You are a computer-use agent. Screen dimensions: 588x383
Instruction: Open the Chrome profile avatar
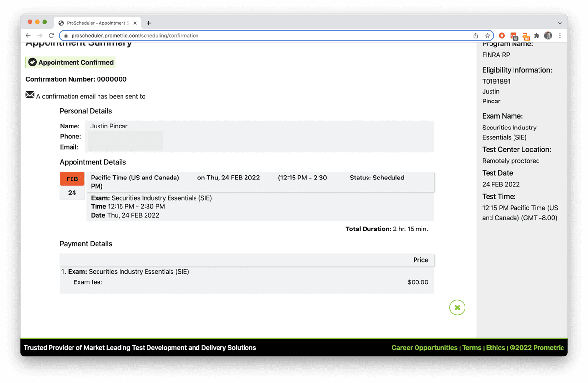click(x=548, y=36)
